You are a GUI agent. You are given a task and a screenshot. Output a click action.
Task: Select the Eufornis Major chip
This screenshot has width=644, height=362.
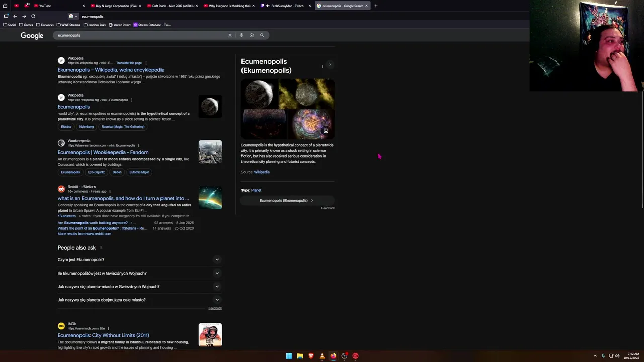pos(139,172)
